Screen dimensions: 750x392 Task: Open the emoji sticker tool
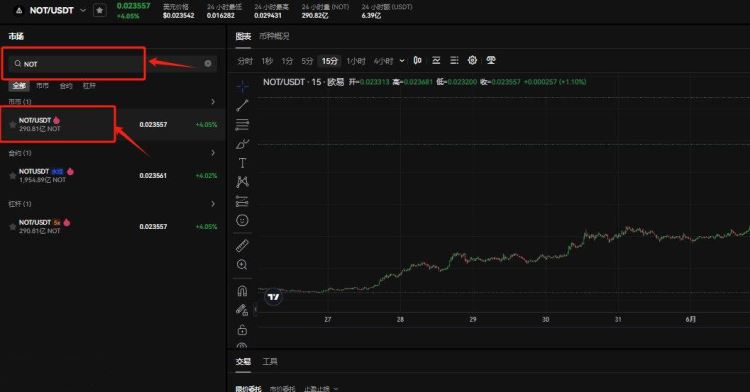click(x=242, y=220)
